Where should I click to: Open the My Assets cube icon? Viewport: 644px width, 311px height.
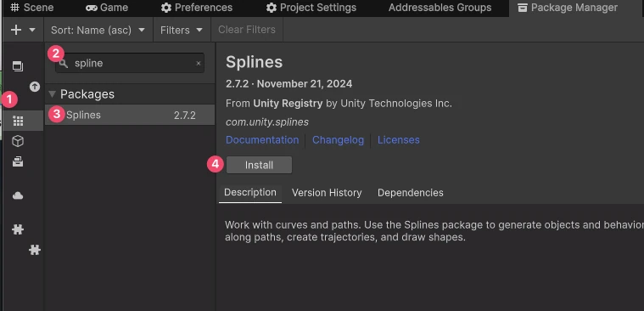coord(18,142)
